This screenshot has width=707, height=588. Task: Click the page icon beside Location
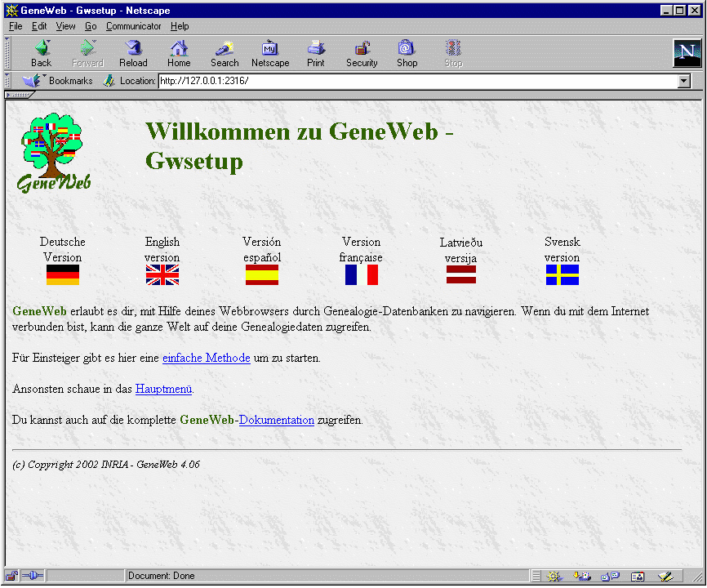109,81
